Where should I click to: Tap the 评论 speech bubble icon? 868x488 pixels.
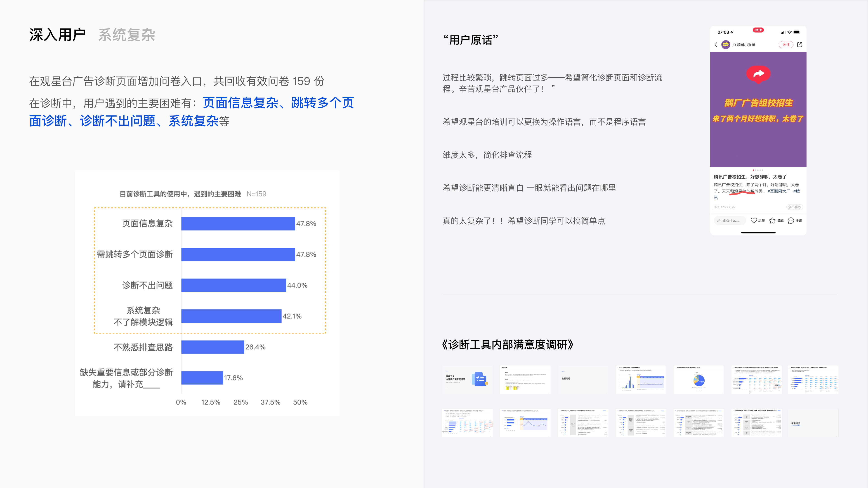click(791, 221)
